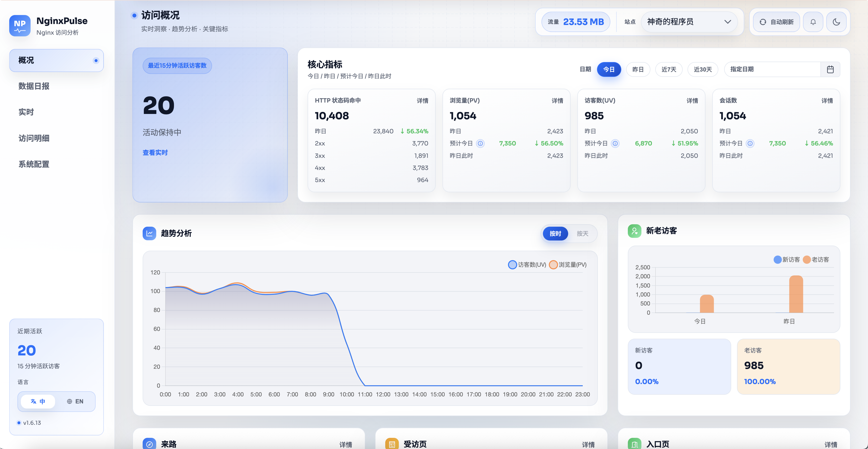Viewport: 868px width, 449px height.
Task: Click the 趋势分析 chart icon
Action: point(149,233)
